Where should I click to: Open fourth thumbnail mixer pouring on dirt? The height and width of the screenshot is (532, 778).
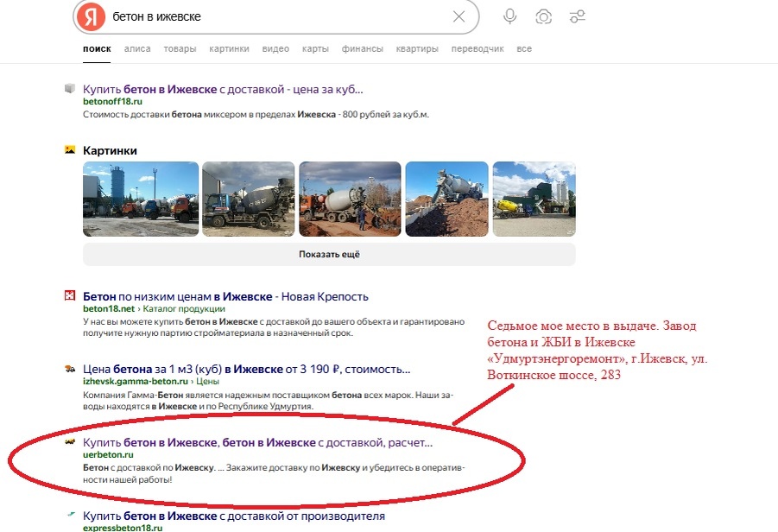click(x=446, y=199)
